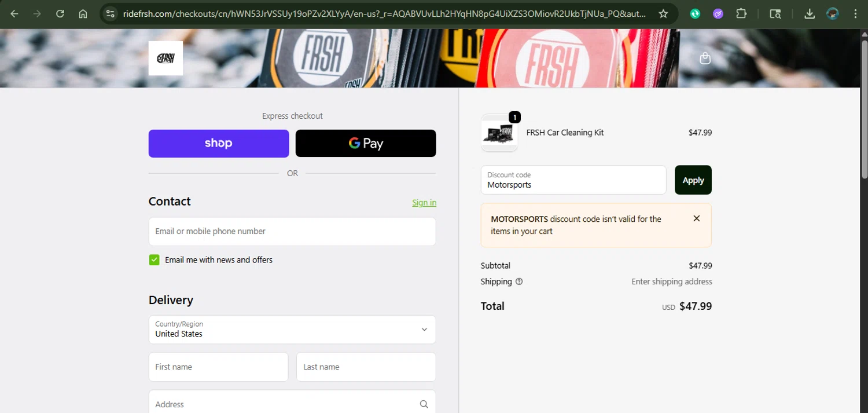Uncheck Email me with news and offers
868x413 pixels.
tap(154, 260)
